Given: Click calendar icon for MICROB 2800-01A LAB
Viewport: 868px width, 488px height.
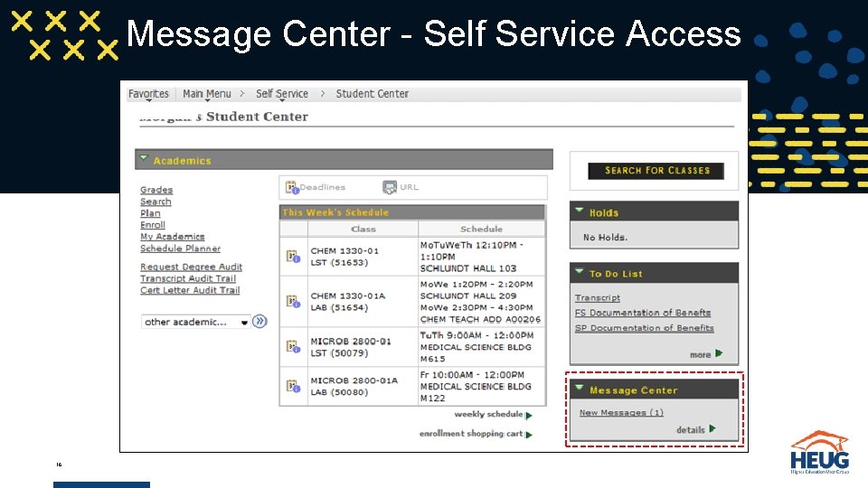Looking at the screenshot, I should [293, 386].
